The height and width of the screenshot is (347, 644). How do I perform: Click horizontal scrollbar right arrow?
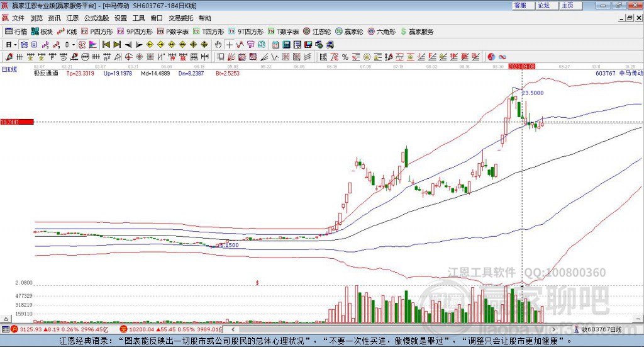(554, 329)
